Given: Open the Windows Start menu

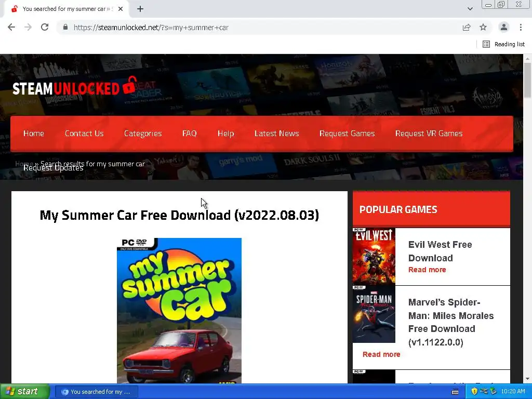Looking at the screenshot, I should (x=24, y=392).
